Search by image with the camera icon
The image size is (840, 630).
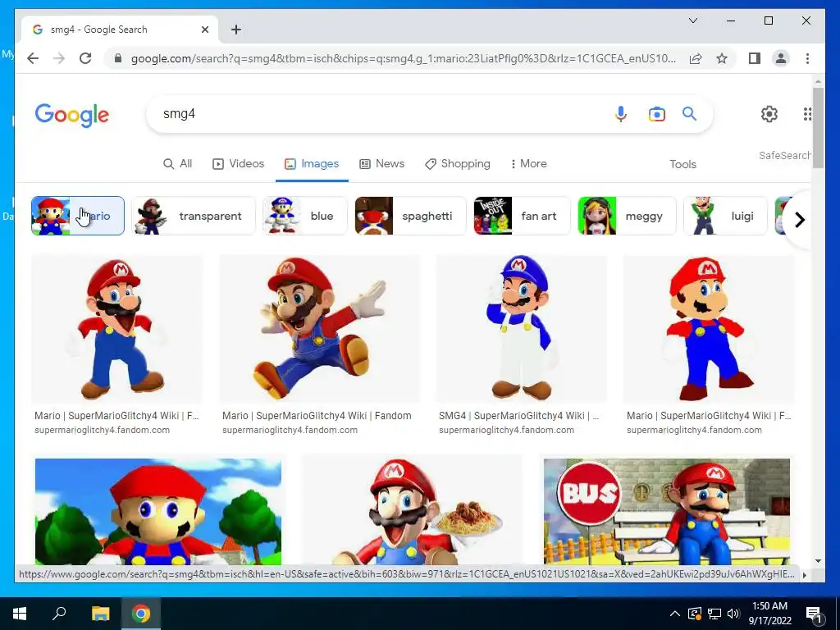coord(657,113)
